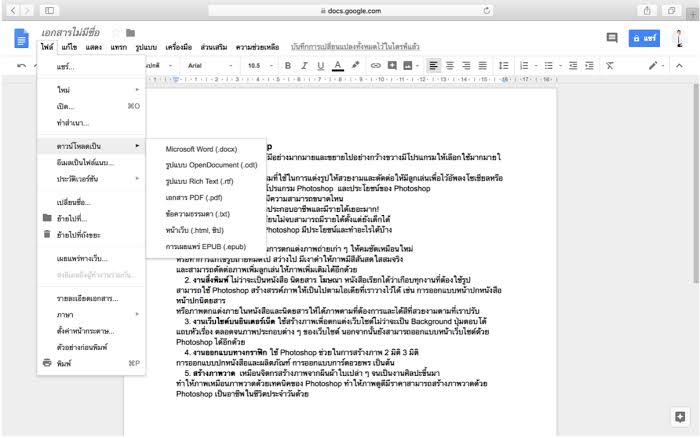
Task: Align text left
Action: [x=433, y=66]
